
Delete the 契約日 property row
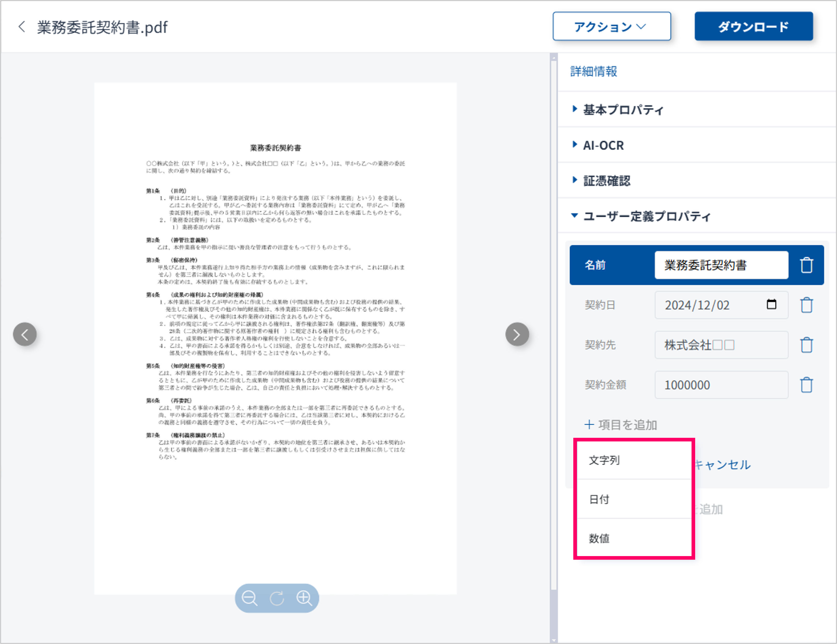tap(806, 305)
